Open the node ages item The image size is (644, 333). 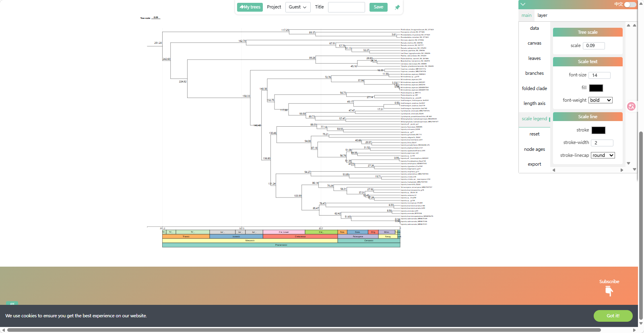point(535,149)
